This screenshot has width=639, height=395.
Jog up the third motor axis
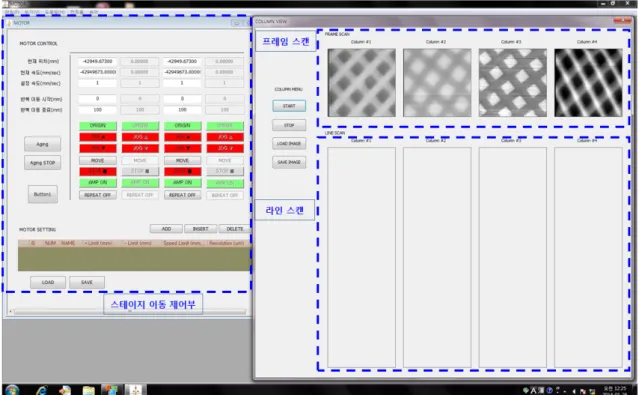point(182,137)
